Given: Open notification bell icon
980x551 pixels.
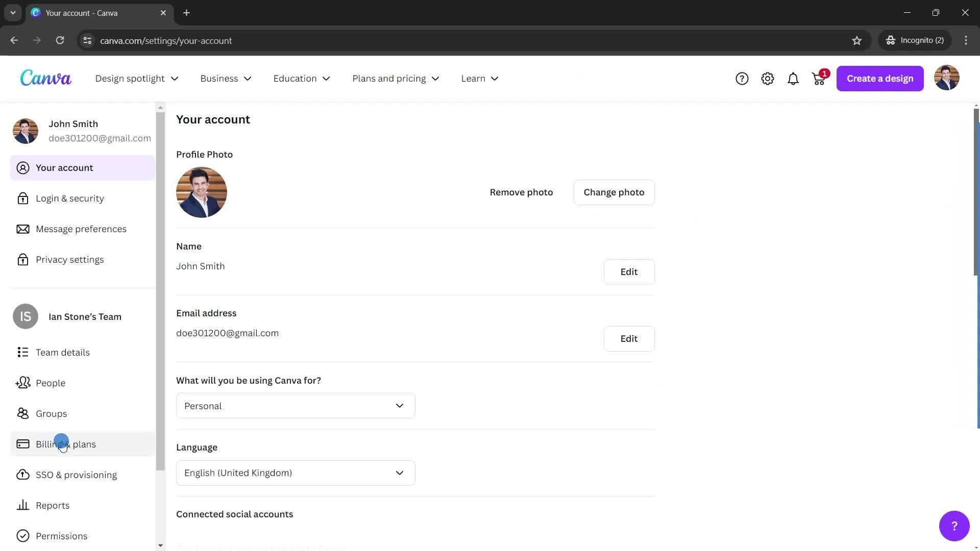Looking at the screenshot, I should point(792,79).
